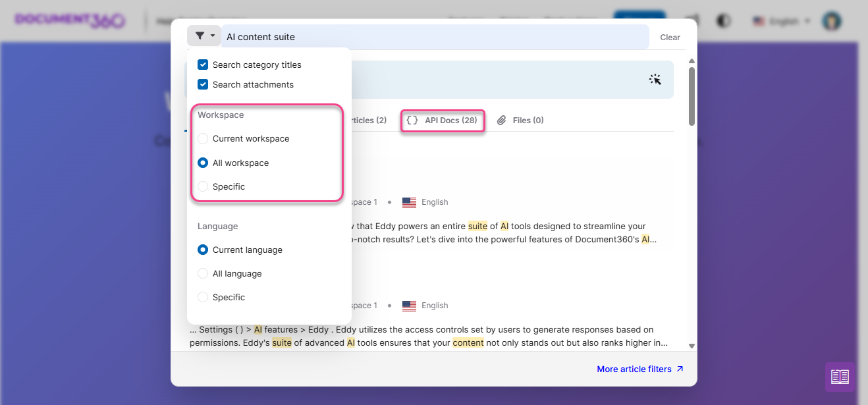Open the Files (0) tab
Screen dimensions: 868x405
520,121
